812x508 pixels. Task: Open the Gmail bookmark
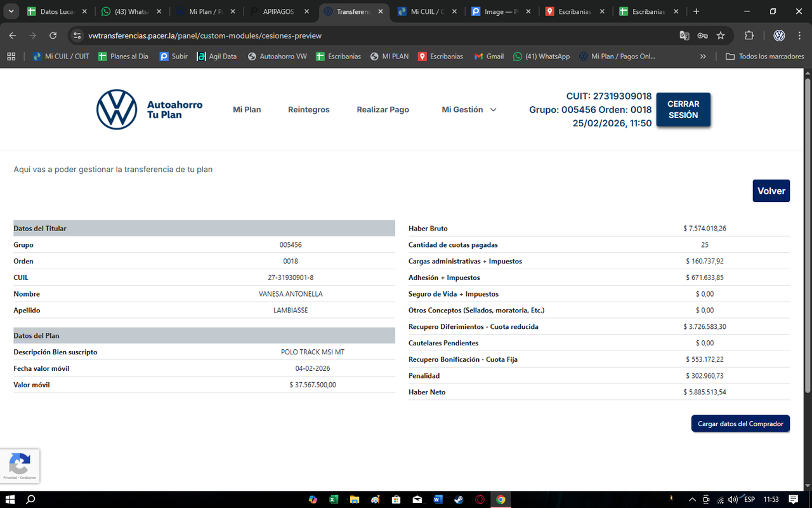pos(488,57)
